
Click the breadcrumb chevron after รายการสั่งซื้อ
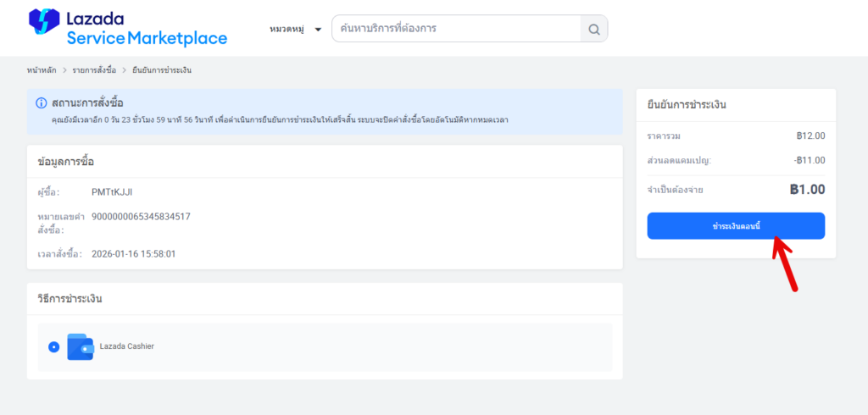(x=124, y=70)
